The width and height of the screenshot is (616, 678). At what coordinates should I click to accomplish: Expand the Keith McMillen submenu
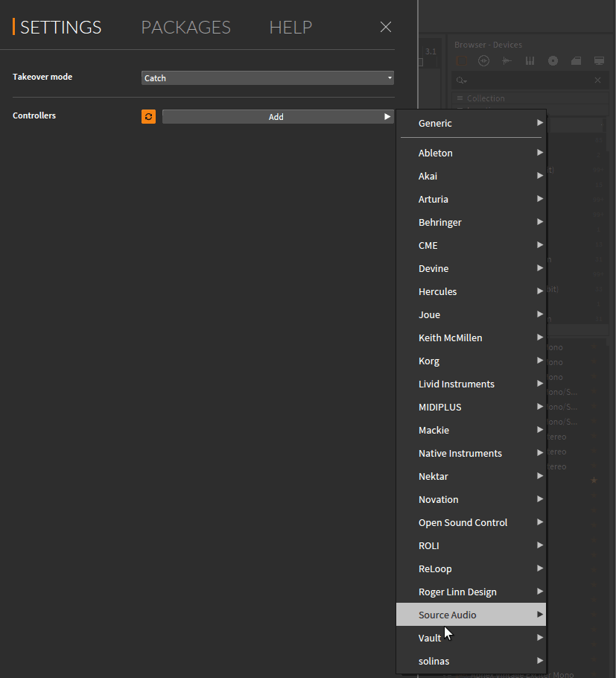471,338
